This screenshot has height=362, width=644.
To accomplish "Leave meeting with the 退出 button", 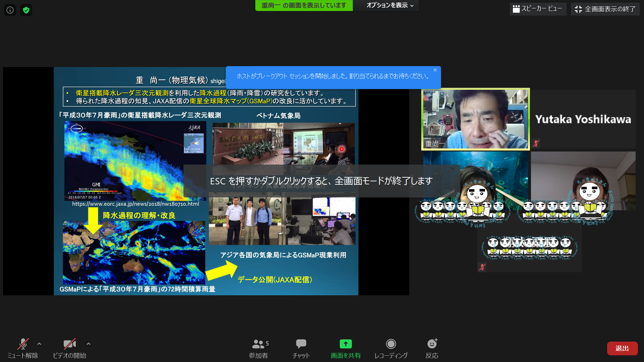I will click(622, 348).
